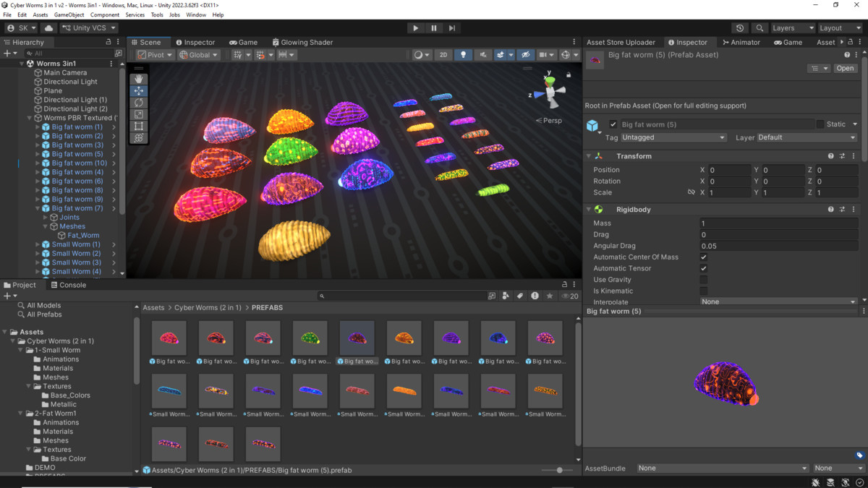Open the Unity VCS dropdown
The image size is (868, 488).
click(88, 28)
